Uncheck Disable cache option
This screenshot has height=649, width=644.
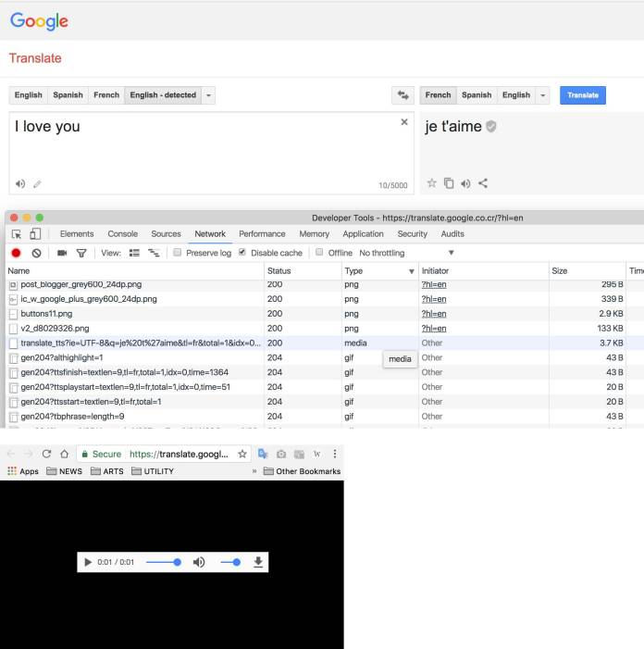pyautogui.click(x=242, y=252)
